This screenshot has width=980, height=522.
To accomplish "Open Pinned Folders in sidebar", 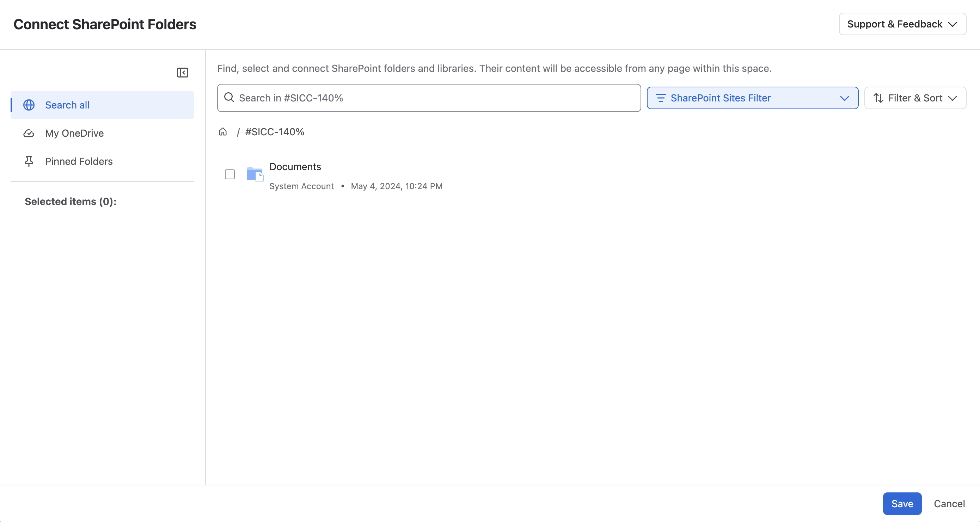I will click(x=102, y=161).
